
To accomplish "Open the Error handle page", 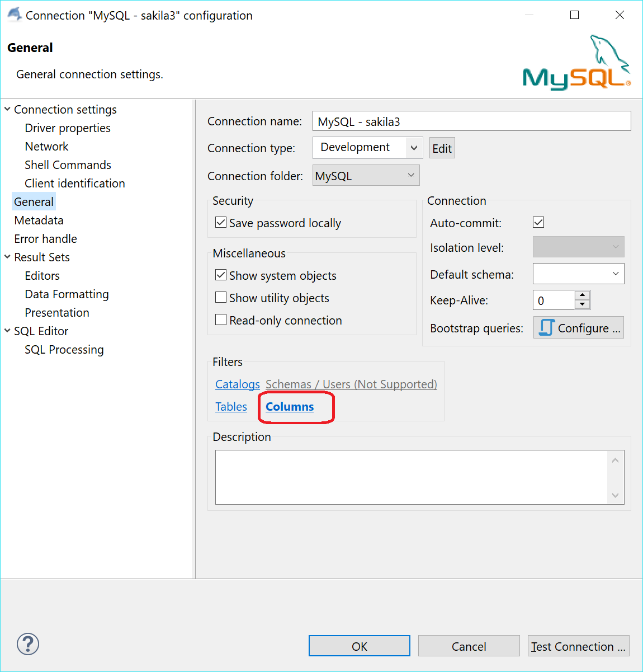I will pyautogui.click(x=45, y=239).
